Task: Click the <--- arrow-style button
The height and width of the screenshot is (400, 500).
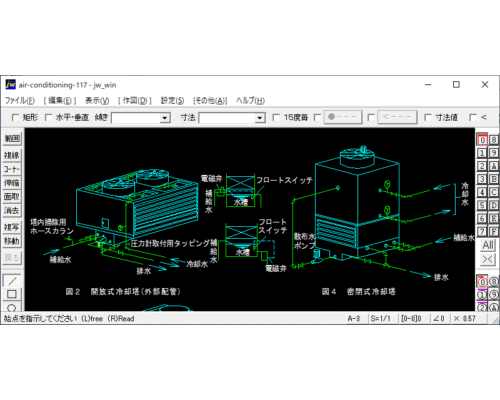Action: [397, 117]
